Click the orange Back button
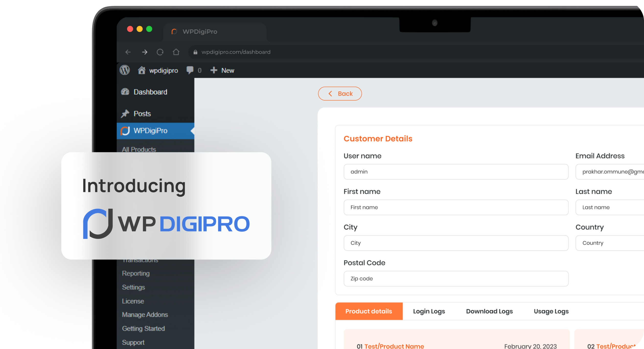644x349 pixels. [x=340, y=94]
